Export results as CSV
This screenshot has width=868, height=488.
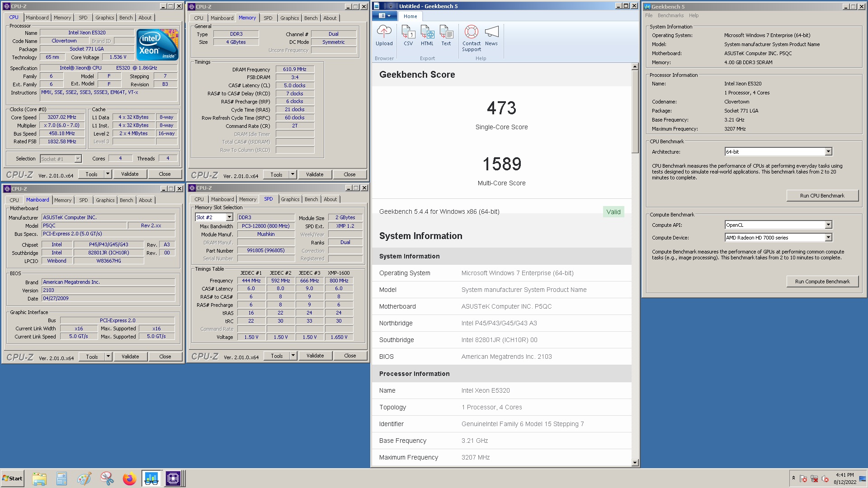[x=408, y=36]
